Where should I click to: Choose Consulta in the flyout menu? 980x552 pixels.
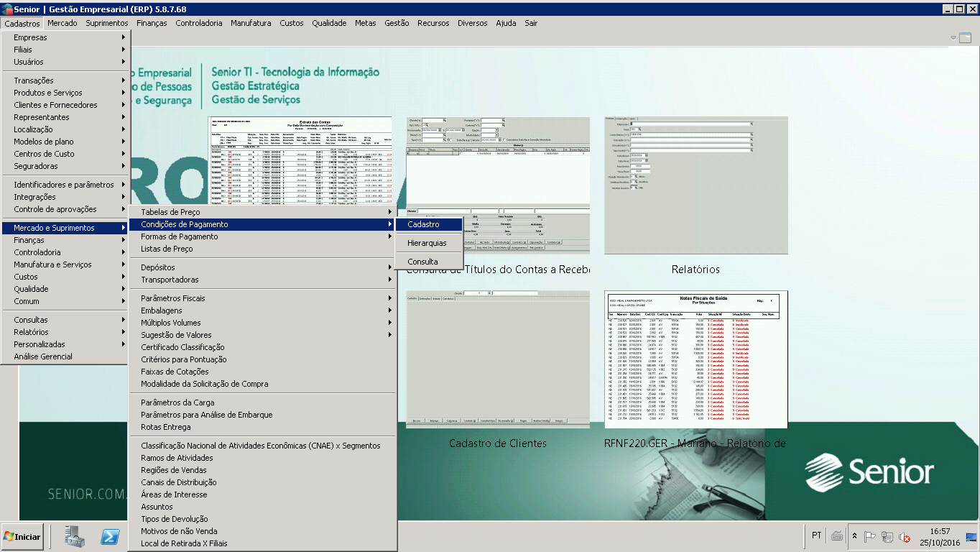click(428, 262)
